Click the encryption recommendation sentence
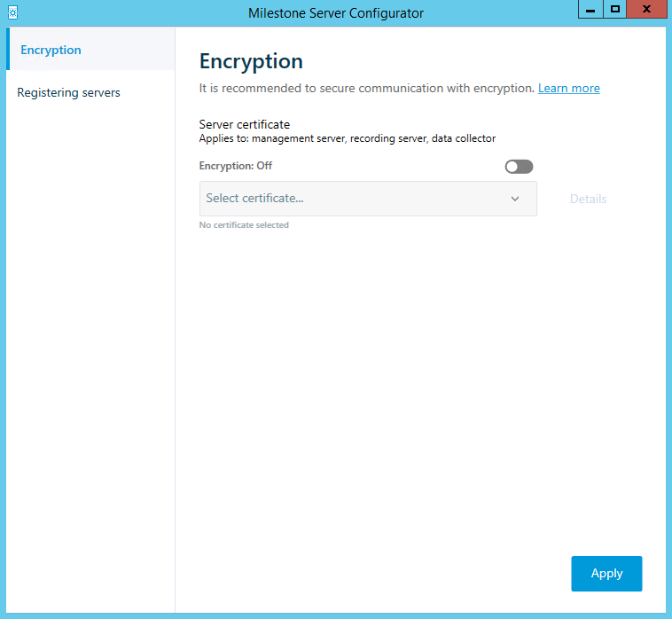672x619 pixels. [x=366, y=88]
